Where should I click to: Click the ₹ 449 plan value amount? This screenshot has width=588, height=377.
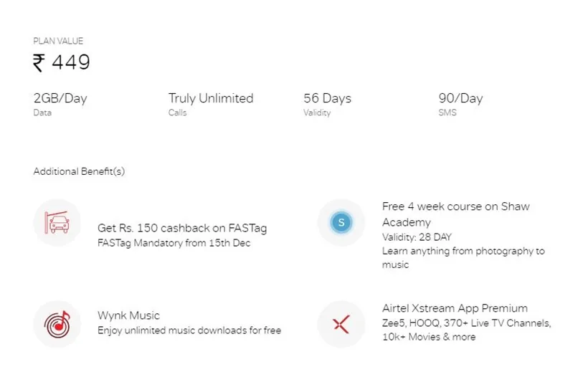click(62, 62)
